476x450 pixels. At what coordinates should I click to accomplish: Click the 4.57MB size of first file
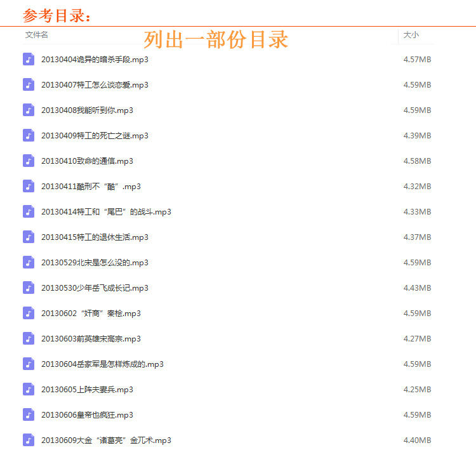click(417, 60)
